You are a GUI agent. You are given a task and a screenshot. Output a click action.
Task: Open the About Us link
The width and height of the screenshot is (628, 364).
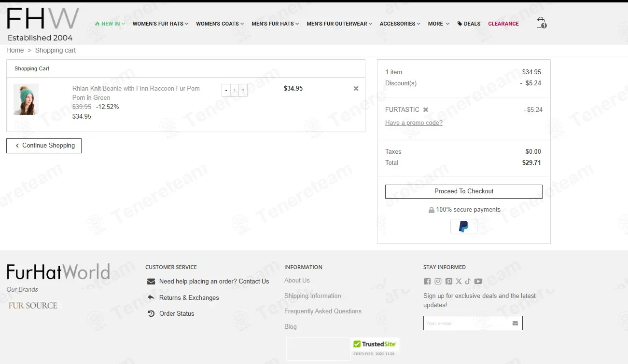click(297, 280)
